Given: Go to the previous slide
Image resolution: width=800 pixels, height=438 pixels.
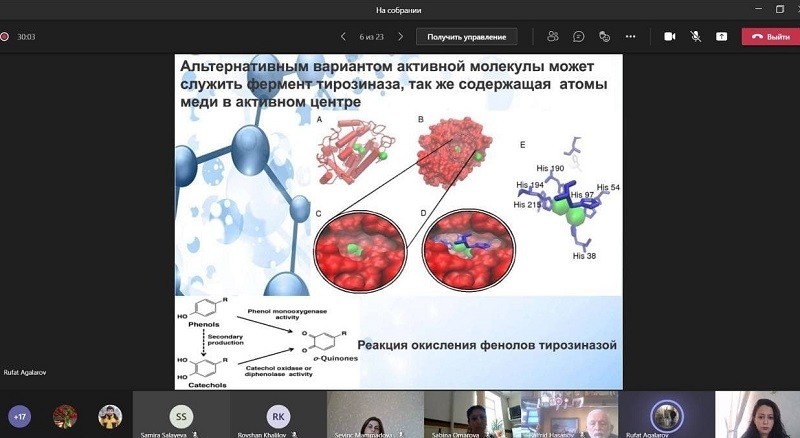Looking at the screenshot, I should [x=343, y=37].
